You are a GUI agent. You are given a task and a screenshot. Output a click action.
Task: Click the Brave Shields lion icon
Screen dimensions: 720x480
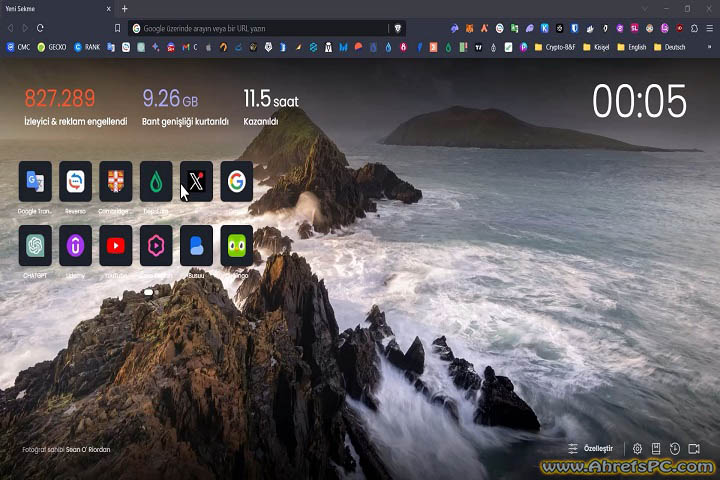pos(398,28)
